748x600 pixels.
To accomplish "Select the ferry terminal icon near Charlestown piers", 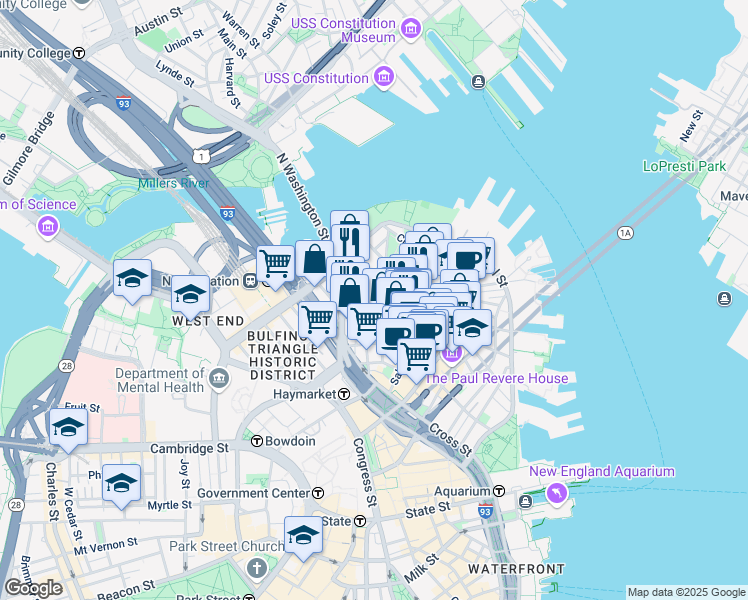I will 478,82.
